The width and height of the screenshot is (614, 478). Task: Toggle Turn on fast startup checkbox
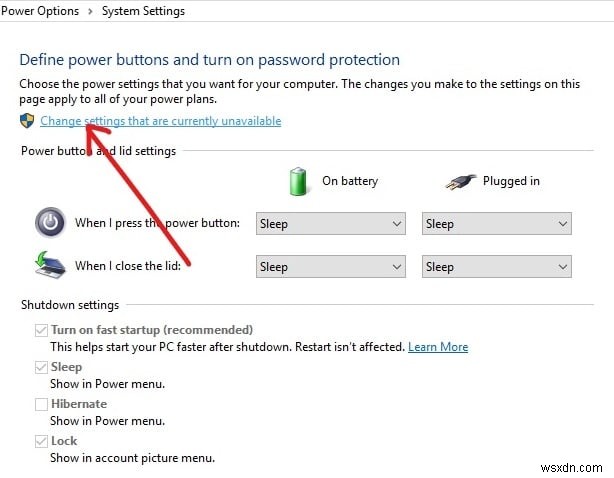click(41, 330)
